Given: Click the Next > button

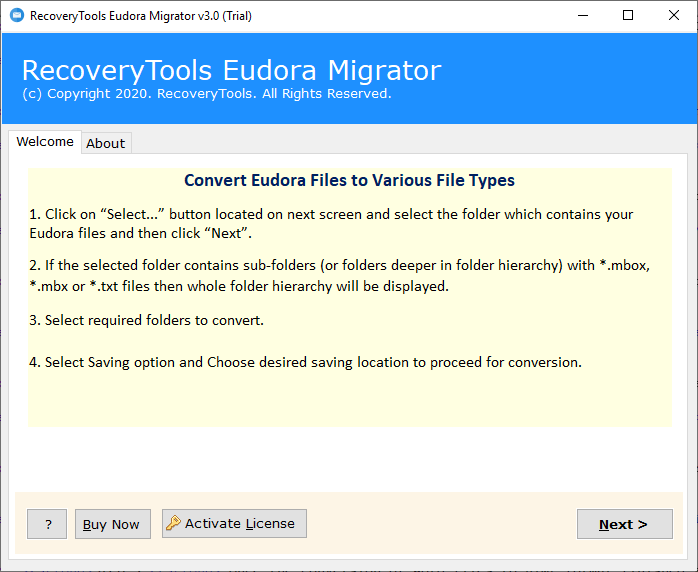Looking at the screenshot, I should pyautogui.click(x=625, y=524).
